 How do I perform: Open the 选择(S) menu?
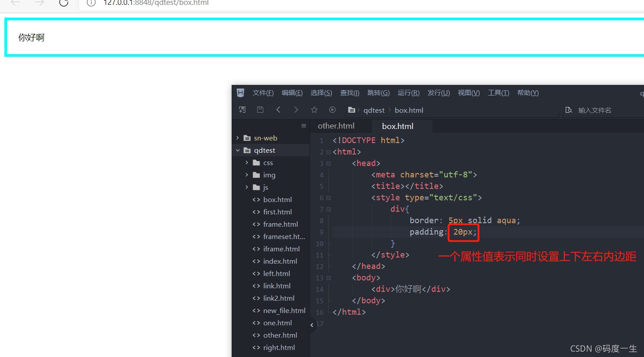point(321,93)
